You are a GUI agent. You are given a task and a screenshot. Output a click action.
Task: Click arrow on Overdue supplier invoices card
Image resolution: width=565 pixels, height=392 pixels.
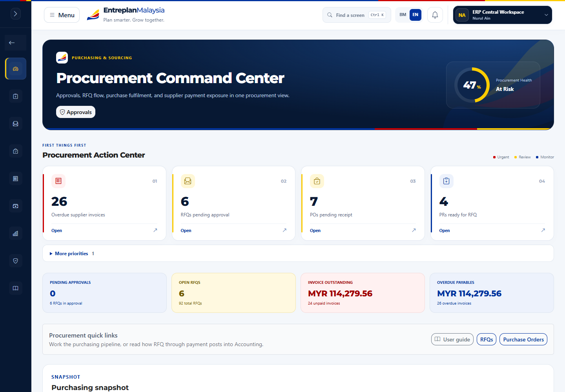coord(155,230)
